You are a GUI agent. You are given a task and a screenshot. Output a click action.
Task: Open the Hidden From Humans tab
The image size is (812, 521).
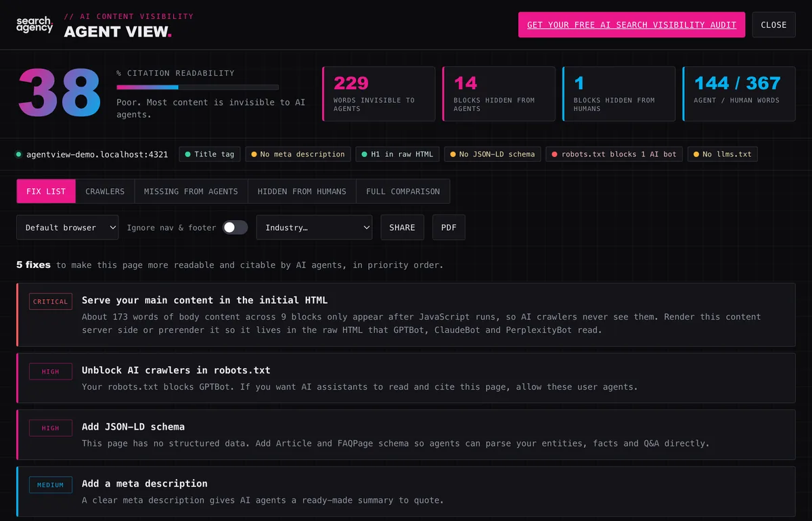click(x=302, y=191)
